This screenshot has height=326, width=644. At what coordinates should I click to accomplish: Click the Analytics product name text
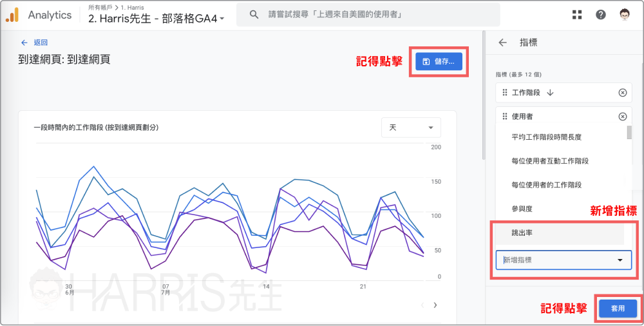(50, 15)
